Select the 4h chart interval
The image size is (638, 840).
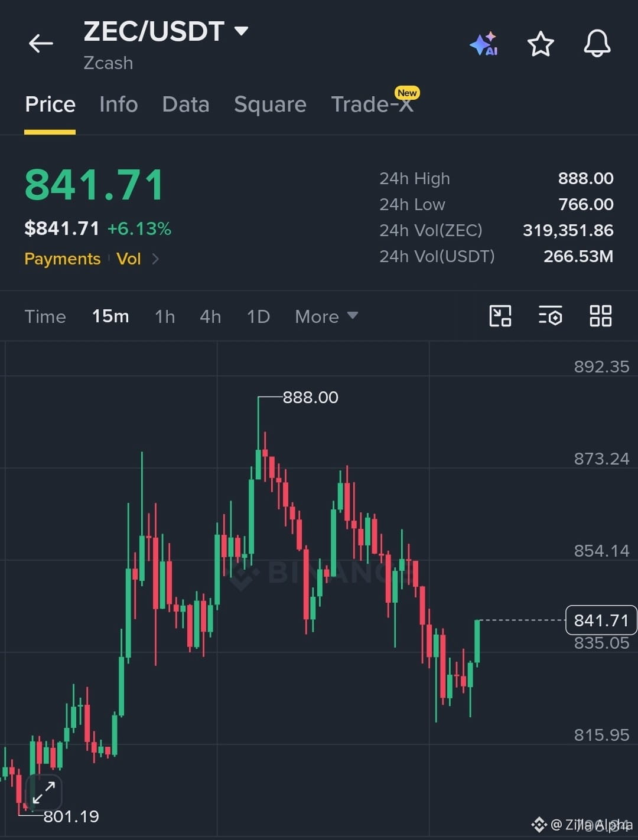coord(210,316)
